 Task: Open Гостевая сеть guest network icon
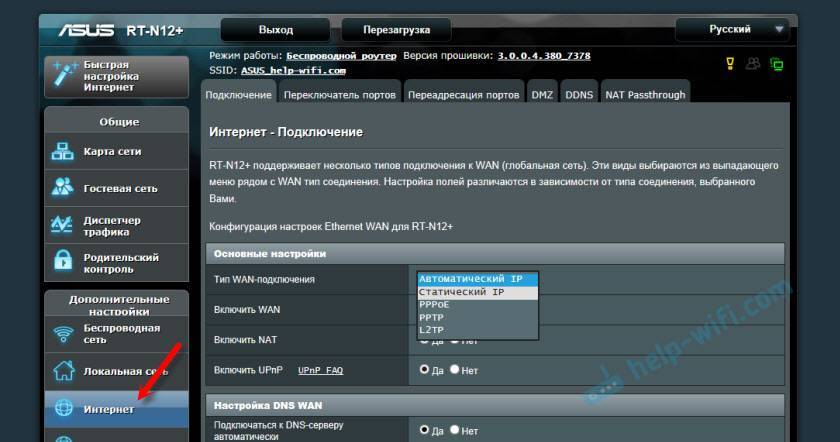click(x=63, y=188)
